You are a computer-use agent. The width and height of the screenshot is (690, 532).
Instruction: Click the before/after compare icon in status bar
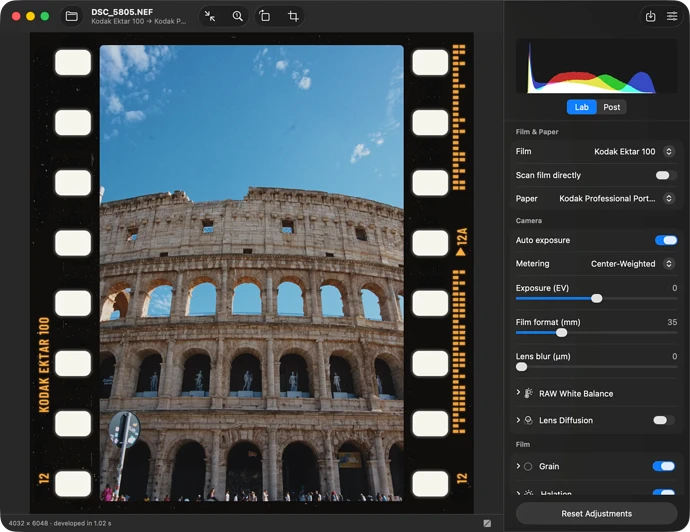[x=487, y=523]
